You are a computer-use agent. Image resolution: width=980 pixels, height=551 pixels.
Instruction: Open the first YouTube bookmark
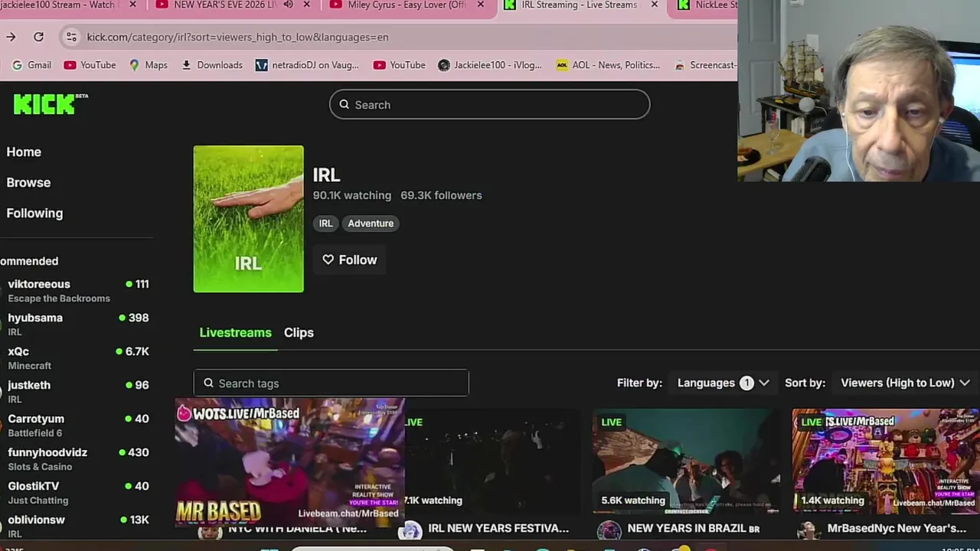(90, 65)
